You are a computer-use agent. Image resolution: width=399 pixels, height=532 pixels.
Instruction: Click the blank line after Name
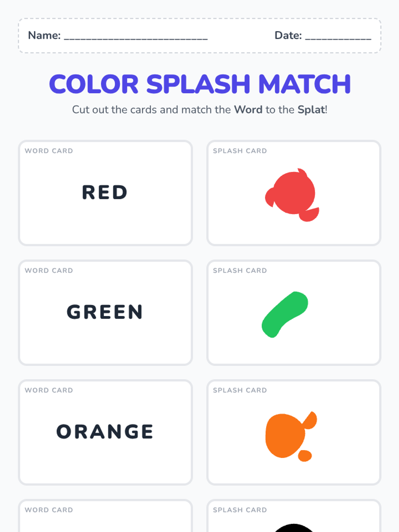pyautogui.click(x=136, y=37)
